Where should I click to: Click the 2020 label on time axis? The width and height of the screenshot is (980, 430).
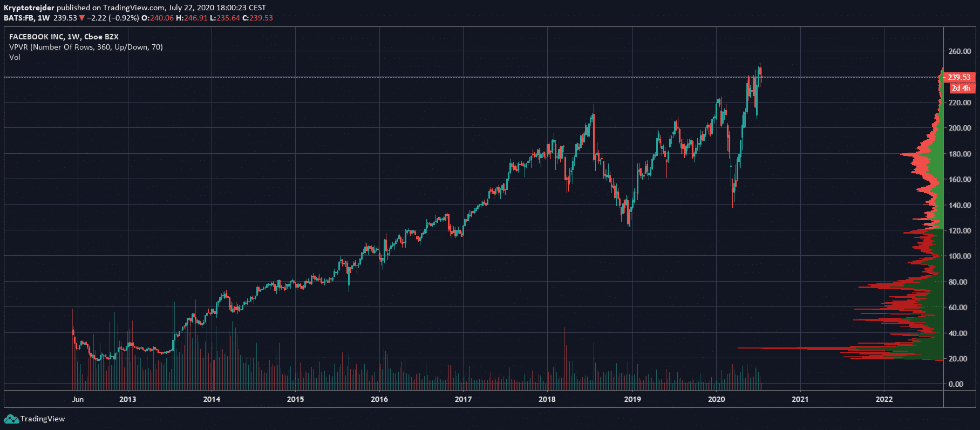click(716, 399)
